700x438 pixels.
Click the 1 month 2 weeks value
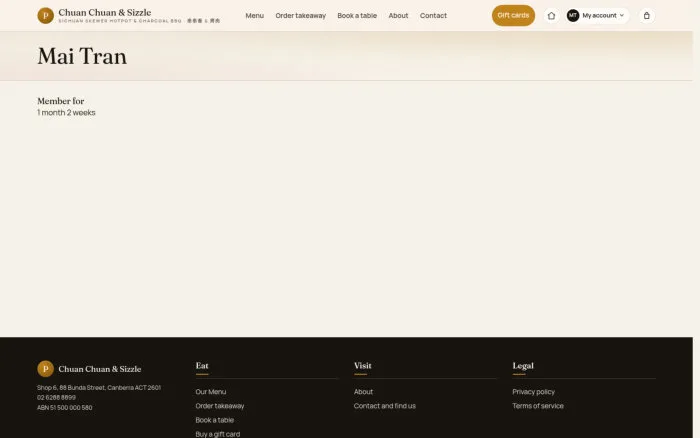(66, 113)
